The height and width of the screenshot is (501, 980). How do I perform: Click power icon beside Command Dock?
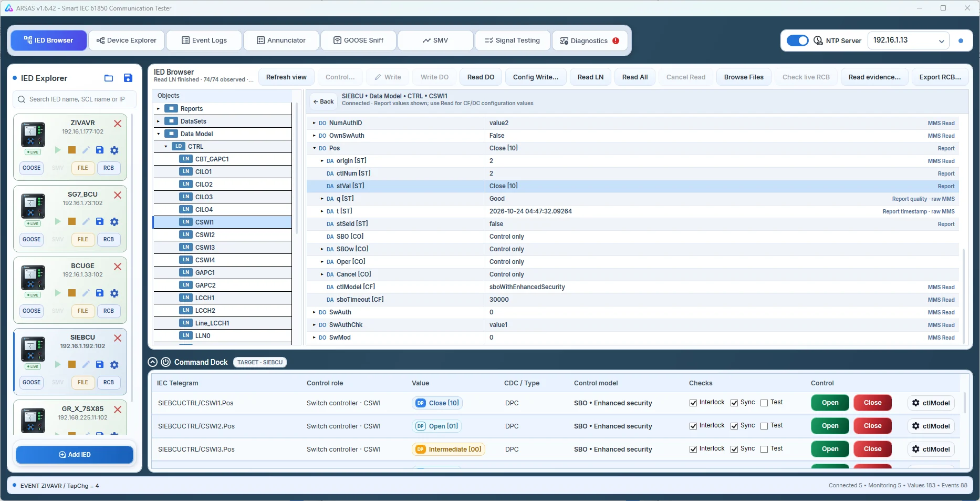tap(165, 362)
